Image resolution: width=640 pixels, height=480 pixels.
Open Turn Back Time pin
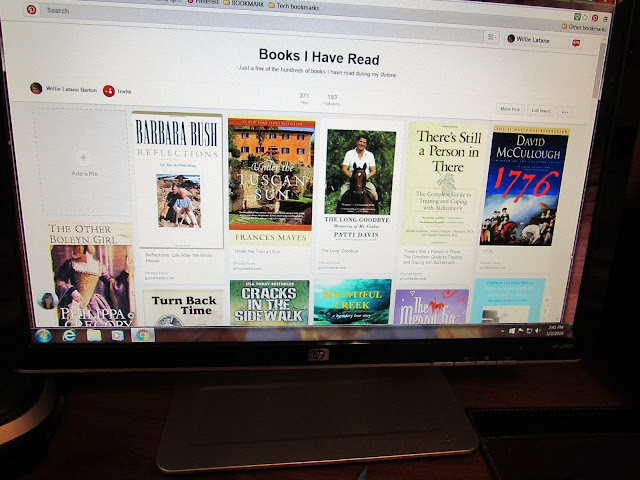[184, 307]
